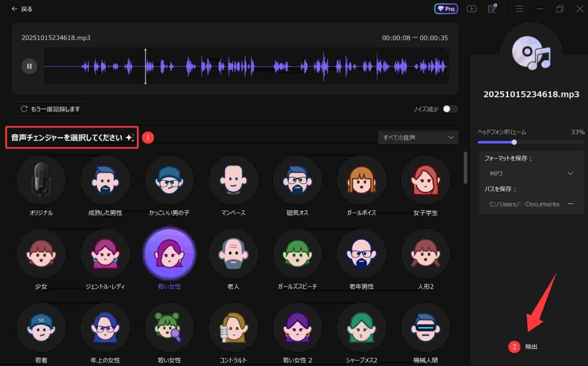Select the ジェントル・レディ voice avatar
This screenshot has height=366, width=588.
(105, 253)
